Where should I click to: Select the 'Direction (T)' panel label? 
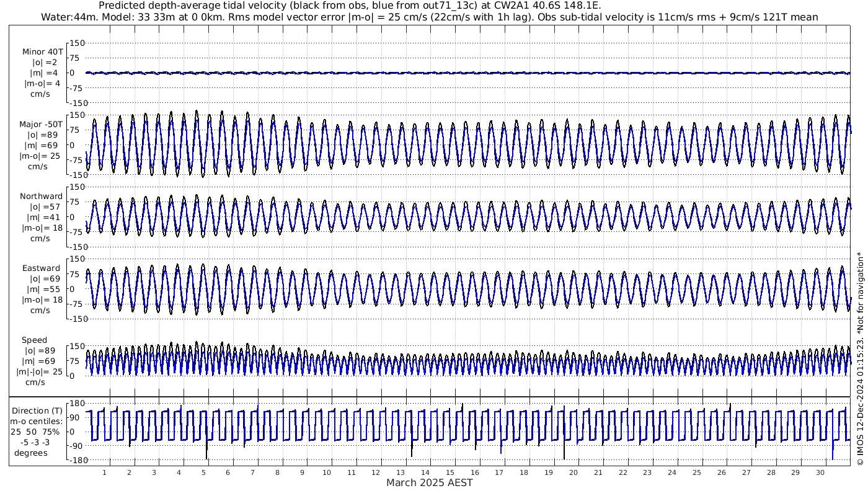[37, 410]
